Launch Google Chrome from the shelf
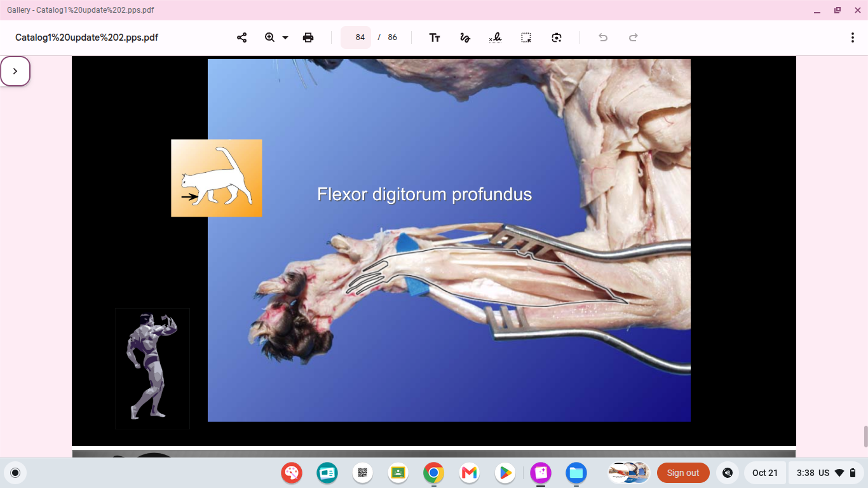Viewport: 868px width, 488px height. pyautogui.click(x=434, y=473)
